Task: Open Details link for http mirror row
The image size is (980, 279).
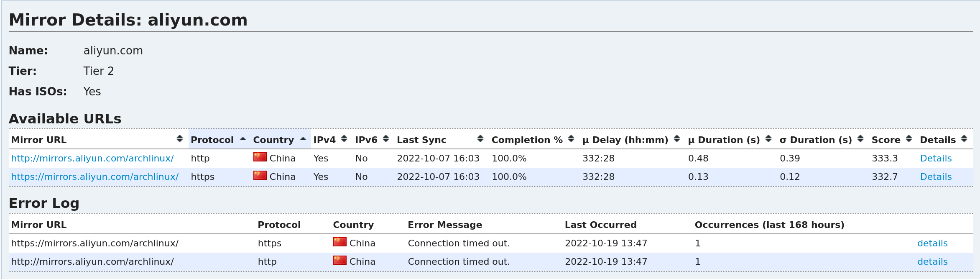Action: pyautogui.click(x=936, y=159)
